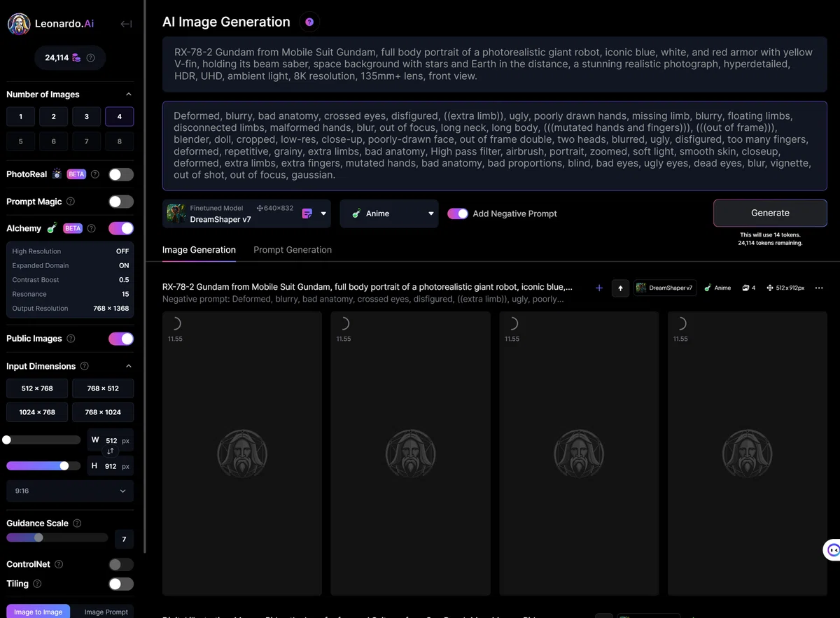Click the purple prompt notes icon
Screen dimensions: 840x618
[x=307, y=213]
